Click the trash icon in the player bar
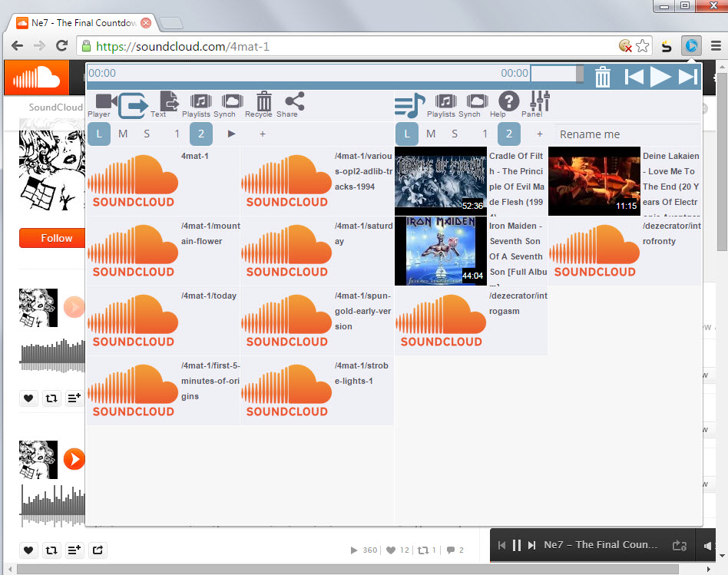Image resolution: width=728 pixels, height=575 pixels. [603, 77]
